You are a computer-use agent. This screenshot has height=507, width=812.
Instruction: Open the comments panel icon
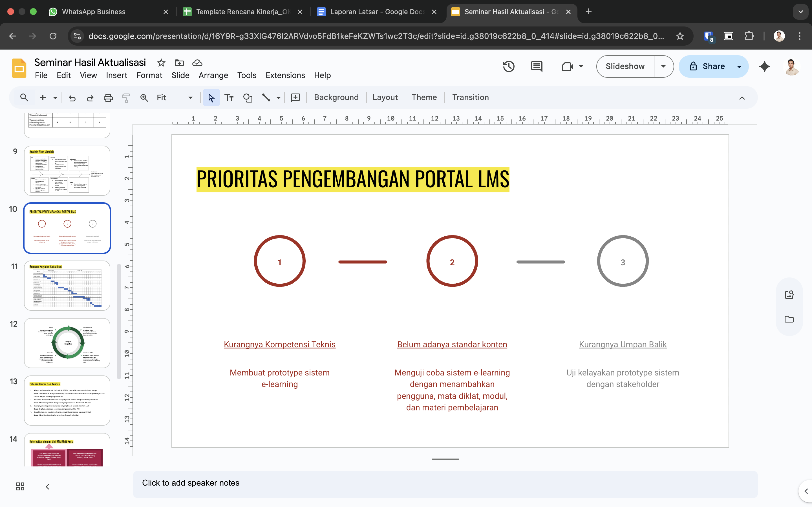(537, 66)
